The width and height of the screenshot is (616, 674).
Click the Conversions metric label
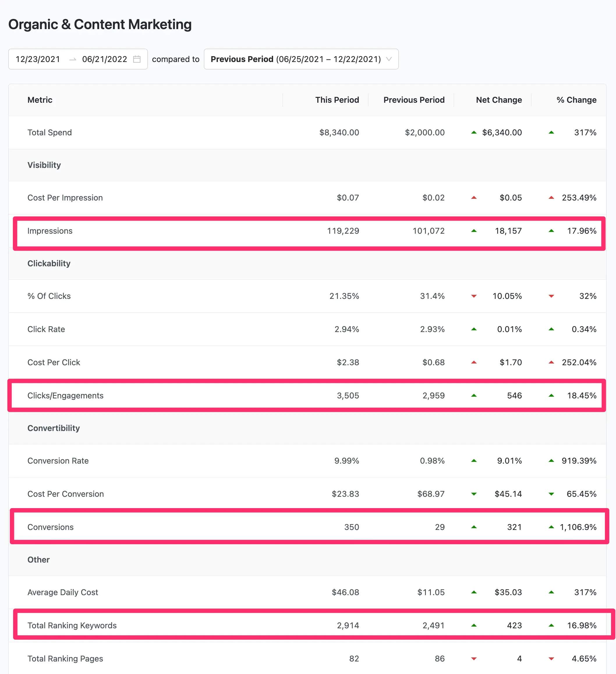click(50, 527)
